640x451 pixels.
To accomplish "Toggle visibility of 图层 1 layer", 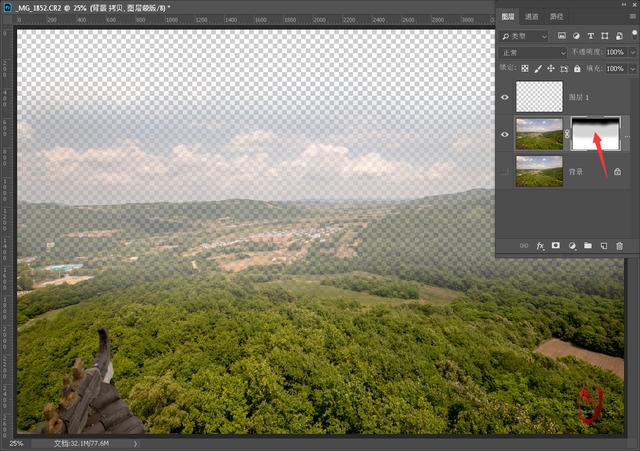I will coord(505,97).
